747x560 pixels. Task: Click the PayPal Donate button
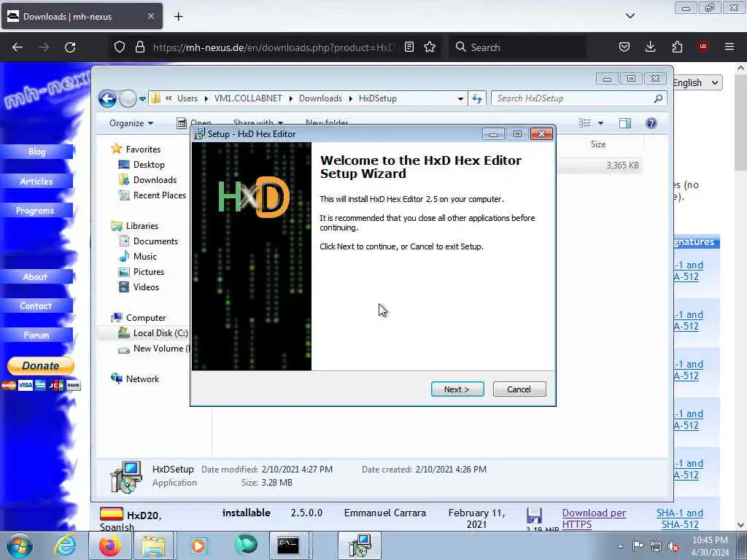41,366
